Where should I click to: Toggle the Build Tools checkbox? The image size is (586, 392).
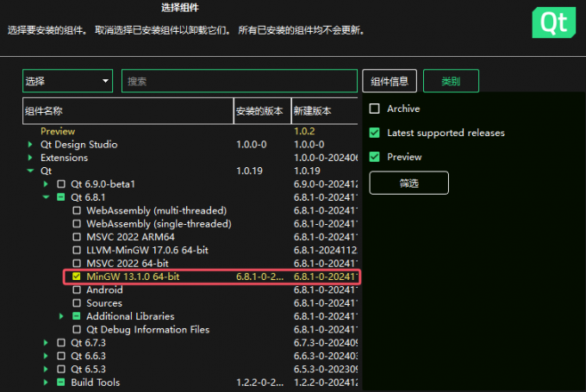pyautogui.click(x=61, y=383)
